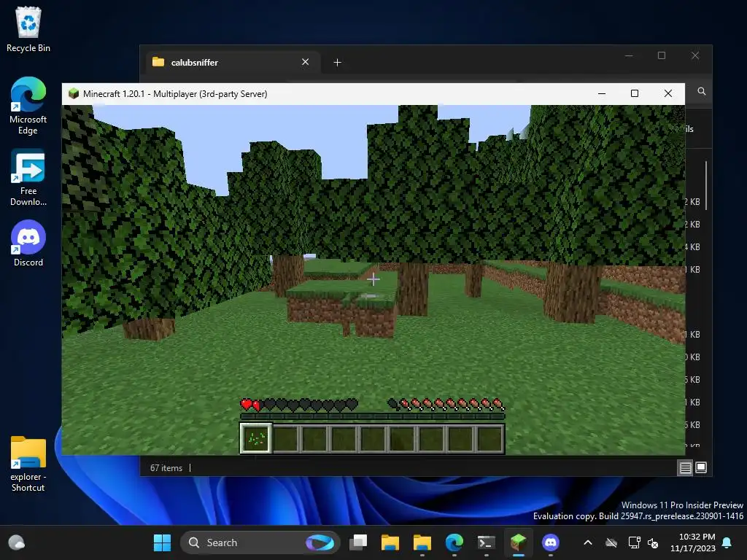Open the Recycle Bin desktop icon
The width and height of the screenshot is (747, 560).
tap(28, 29)
